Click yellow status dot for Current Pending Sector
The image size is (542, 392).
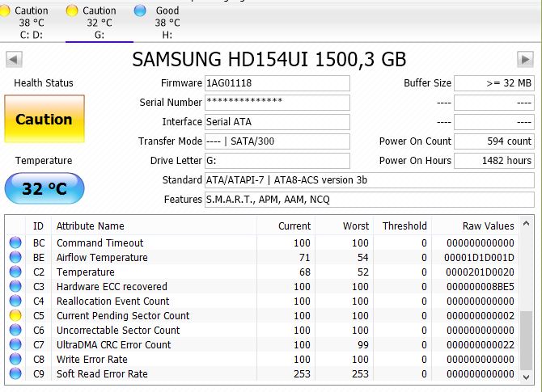15,315
